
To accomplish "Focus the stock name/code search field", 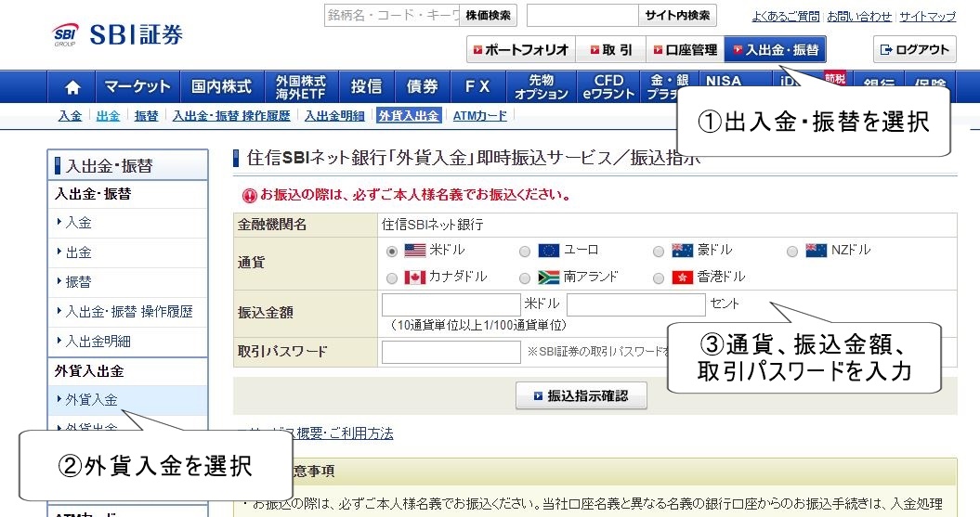I will click(x=393, y=16).
